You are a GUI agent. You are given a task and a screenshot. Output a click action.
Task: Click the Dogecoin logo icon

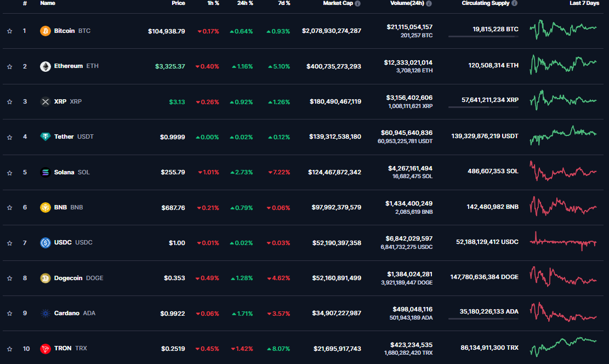point(45,278)
